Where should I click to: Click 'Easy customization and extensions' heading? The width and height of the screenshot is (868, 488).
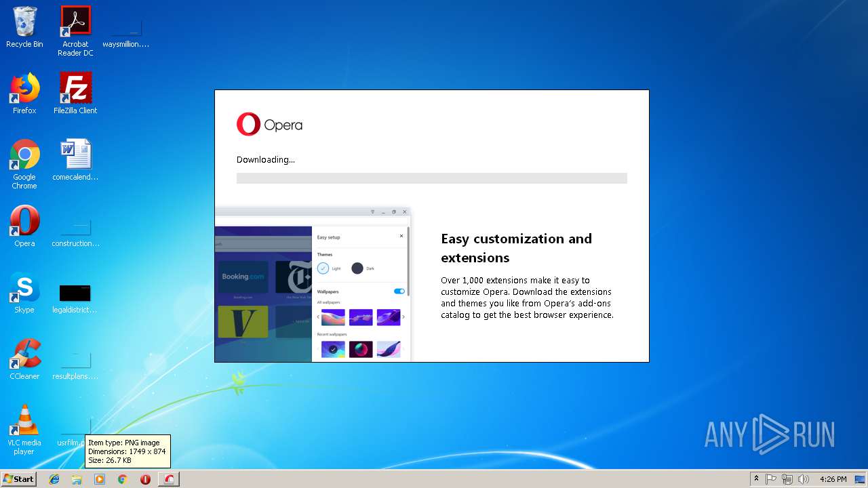point(517,248)
